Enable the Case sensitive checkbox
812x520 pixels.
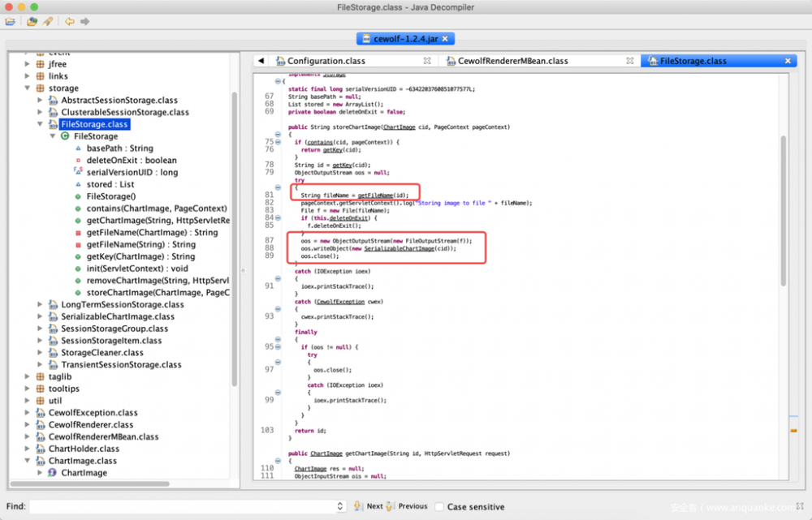point(441,505)
